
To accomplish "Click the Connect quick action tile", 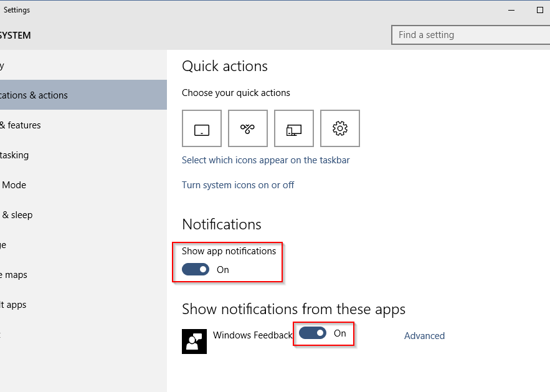I will (293, 128).
